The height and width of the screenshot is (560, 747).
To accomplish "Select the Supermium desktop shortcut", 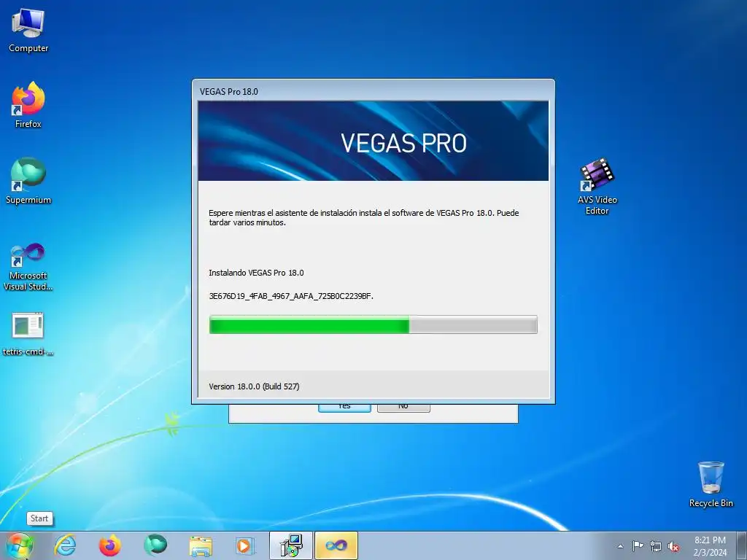I will click(28, 181).
